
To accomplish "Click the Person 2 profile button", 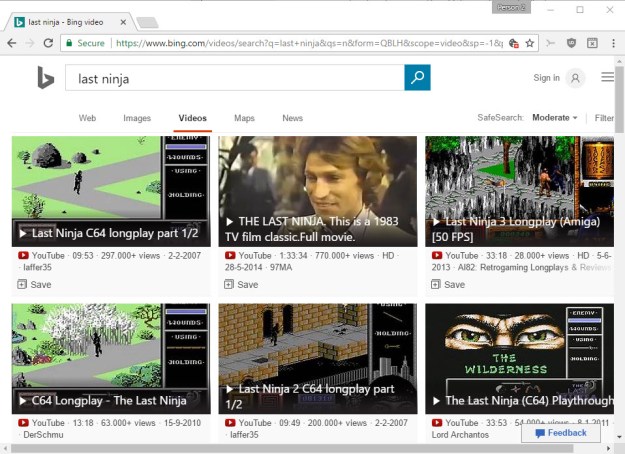I will (511, 8).
